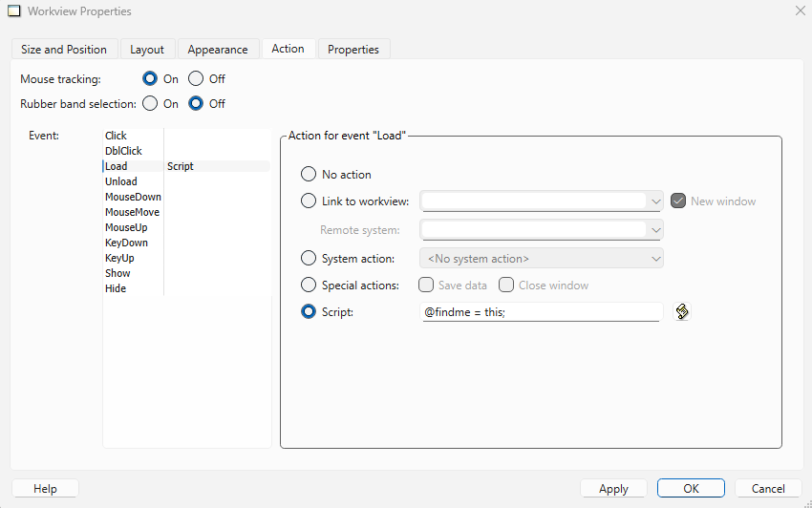
Task: Click into the Script text field
Action: 541,312
